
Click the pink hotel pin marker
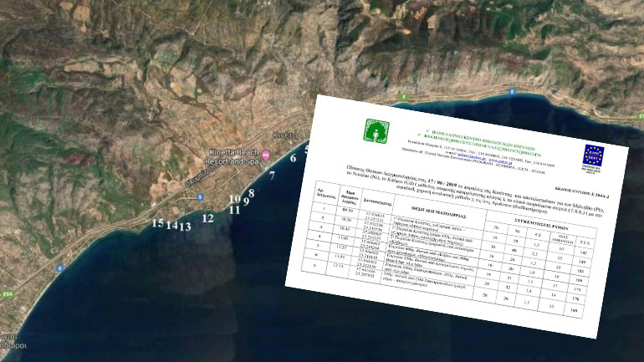(x=266, y=156)
